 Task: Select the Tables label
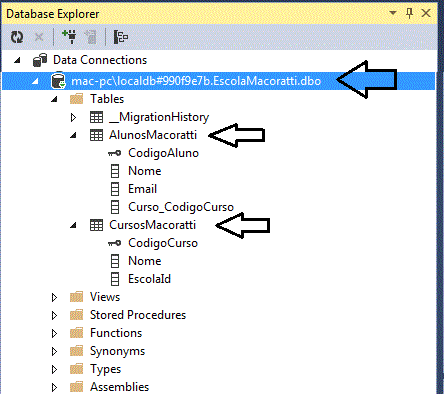click(107, 99)
